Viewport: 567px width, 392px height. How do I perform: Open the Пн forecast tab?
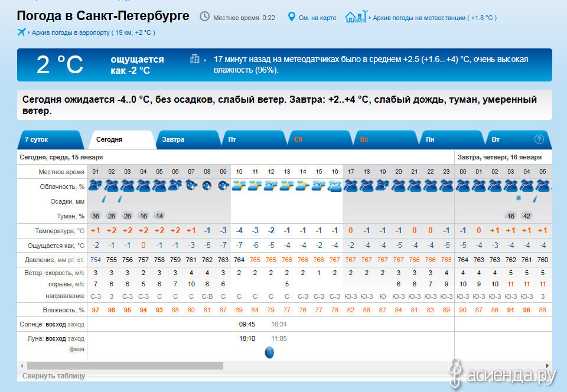click(x=451, y=139)
